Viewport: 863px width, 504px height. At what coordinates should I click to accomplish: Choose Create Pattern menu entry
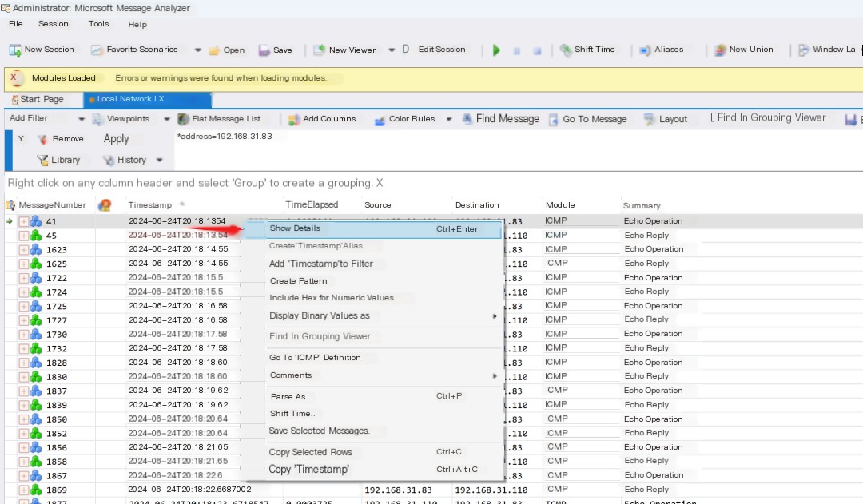coord(298,280)
